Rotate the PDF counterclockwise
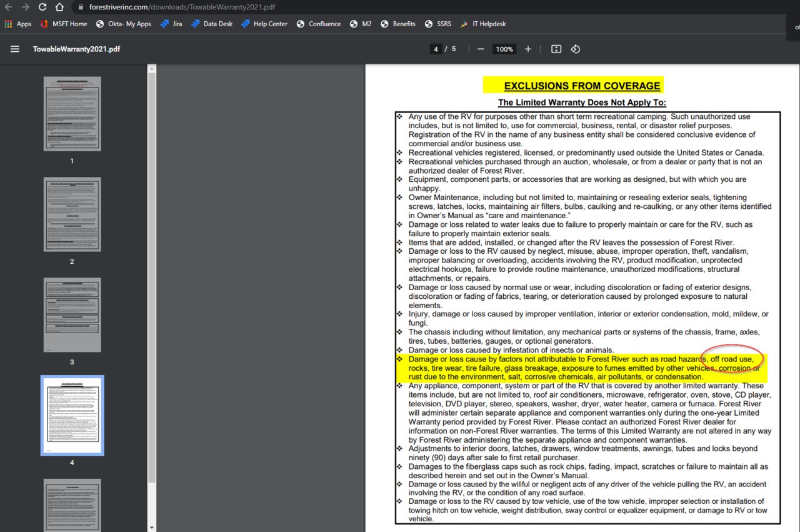The image size is (800, 532). pyautogui.click(x=576, y=49)
